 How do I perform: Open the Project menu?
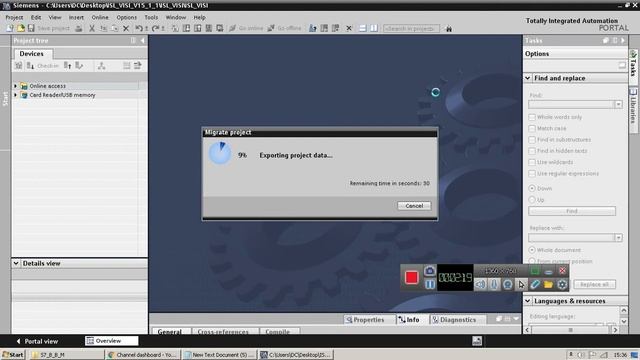14,18
